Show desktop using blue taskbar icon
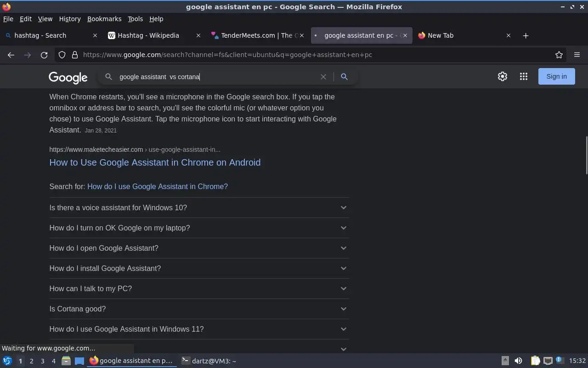The width and height of the screenshot is (588, 368). [x=79, y=361]
